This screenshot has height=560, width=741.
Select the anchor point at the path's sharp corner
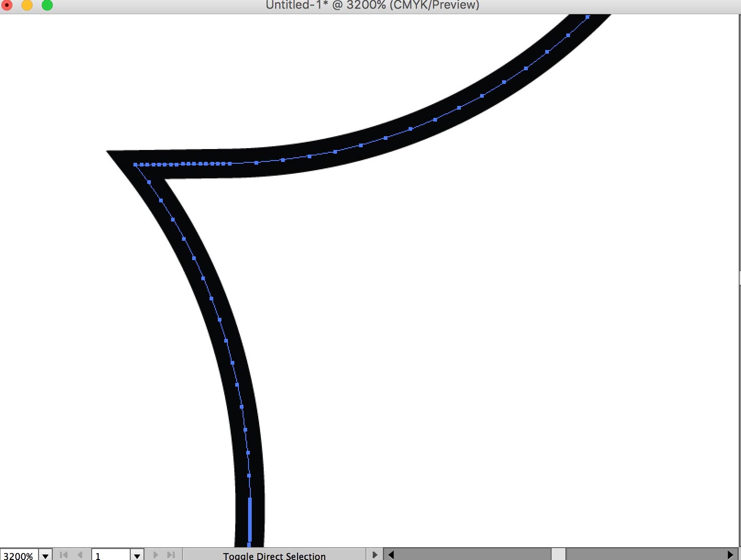[135, 165]
